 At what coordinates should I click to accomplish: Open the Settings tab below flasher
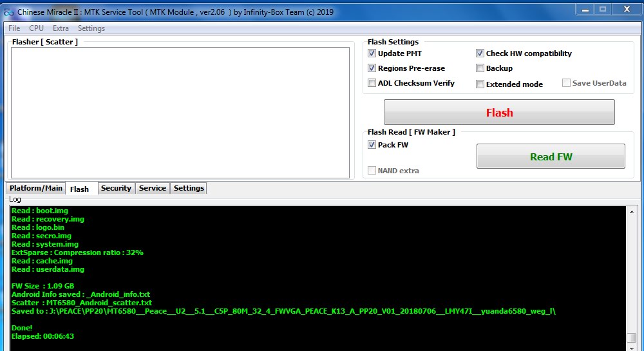click(x=189, y=188)
